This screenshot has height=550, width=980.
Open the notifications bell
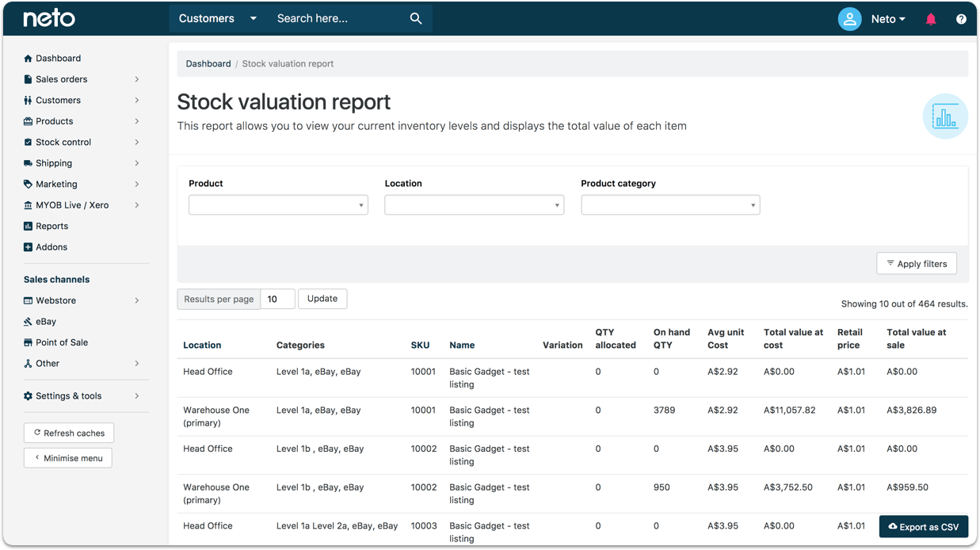pos(931,19)
